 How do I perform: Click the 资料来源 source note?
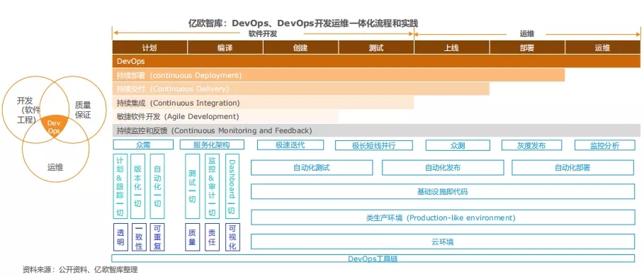pyautogui.click(x=80, y=270)
